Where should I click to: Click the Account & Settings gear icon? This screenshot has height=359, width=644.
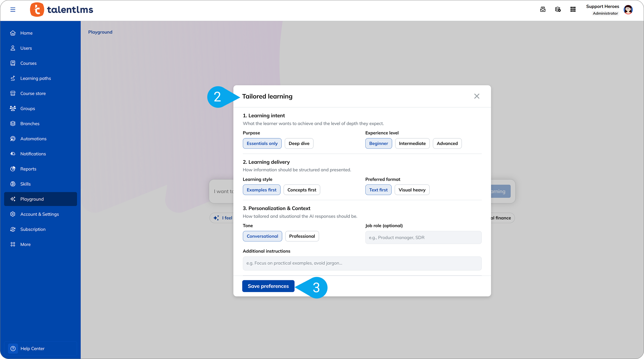click(x=13, y=214)
